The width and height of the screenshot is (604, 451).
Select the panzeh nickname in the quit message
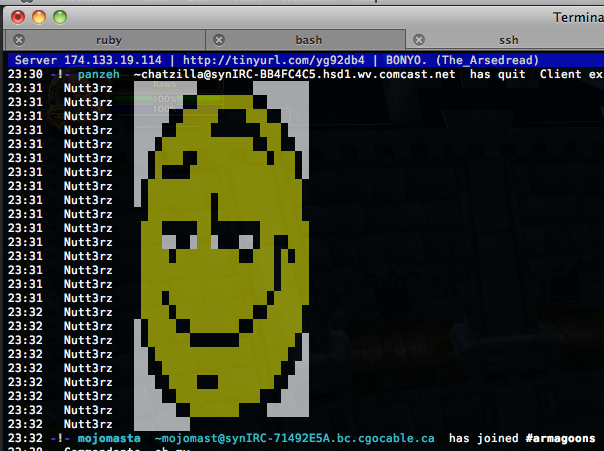point(99,74)
